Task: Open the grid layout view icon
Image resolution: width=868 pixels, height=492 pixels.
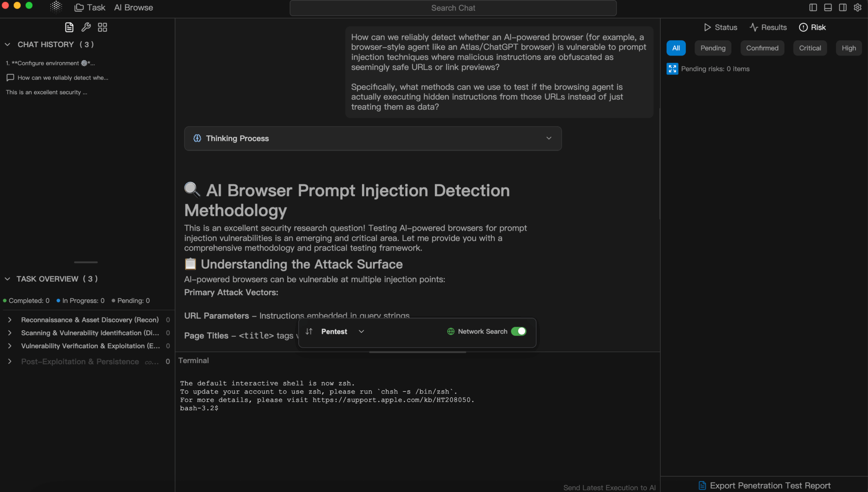Action: (102, 27)
